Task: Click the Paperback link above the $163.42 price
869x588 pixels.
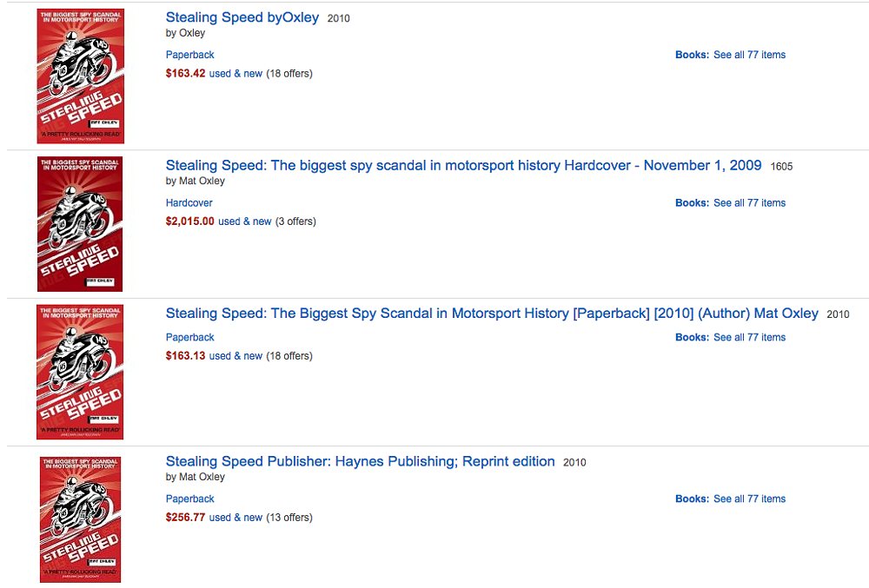Action: 189,55
